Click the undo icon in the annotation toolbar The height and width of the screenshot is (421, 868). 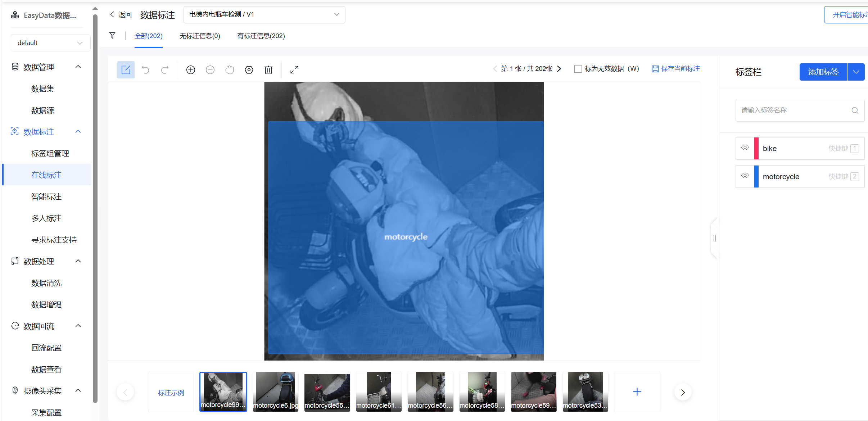(145, 69)
